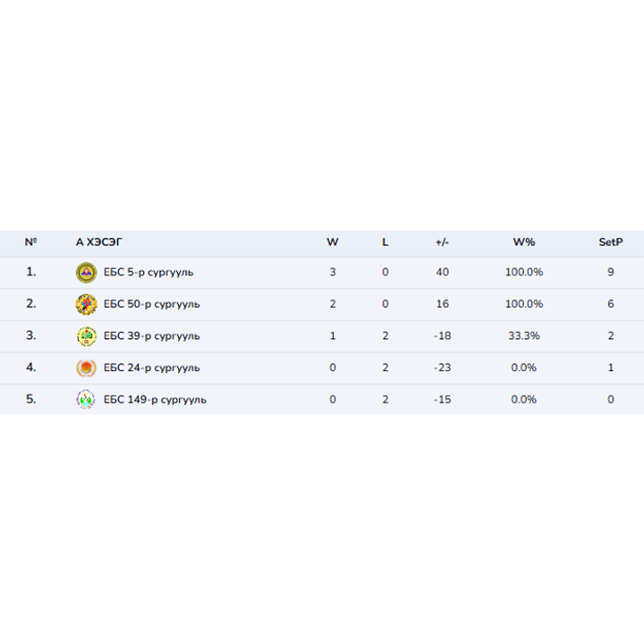Open the ЕБС 39-р сургууль team link

click(x=151, y=336)
